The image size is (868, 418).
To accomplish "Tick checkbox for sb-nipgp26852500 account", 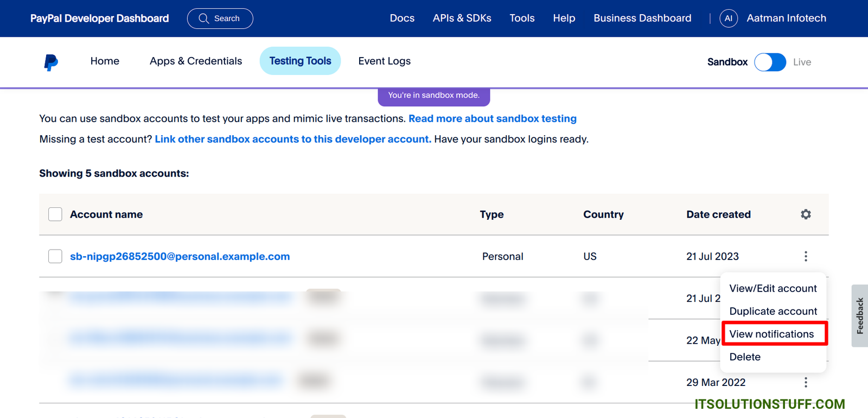I will 55,256.
